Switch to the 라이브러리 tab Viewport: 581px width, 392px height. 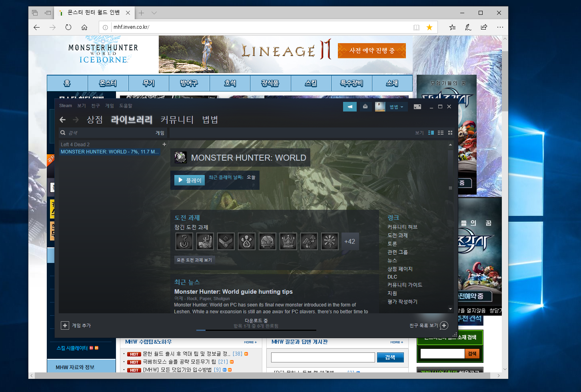[132, 119]
